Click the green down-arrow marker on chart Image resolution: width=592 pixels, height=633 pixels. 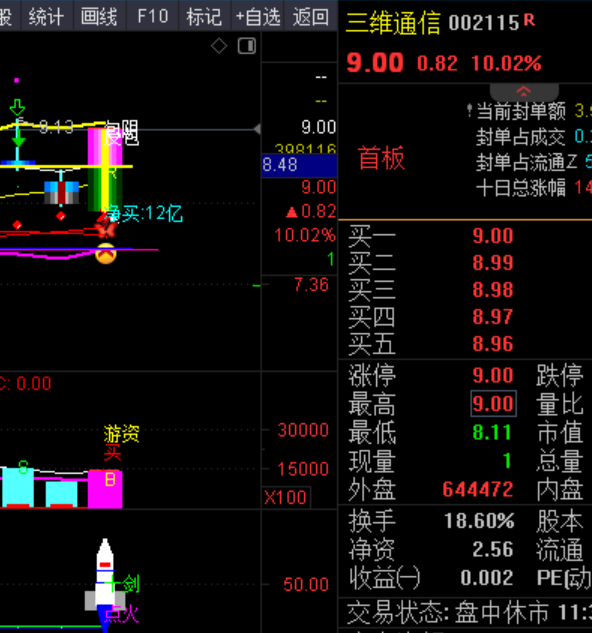coord(17,108)
